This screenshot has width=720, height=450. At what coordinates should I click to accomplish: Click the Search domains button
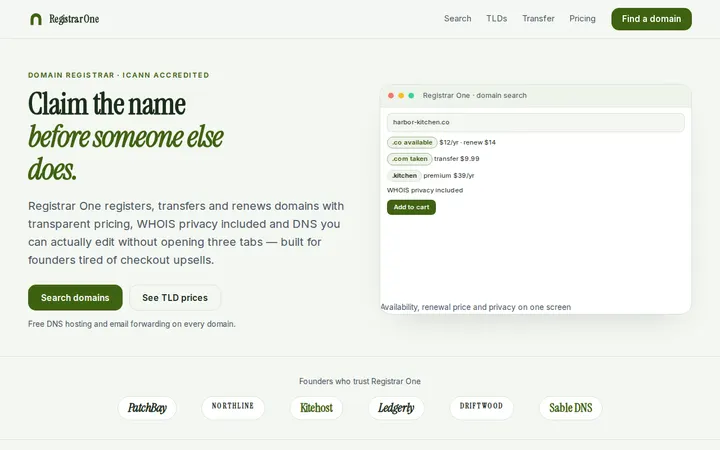point(75,298)
